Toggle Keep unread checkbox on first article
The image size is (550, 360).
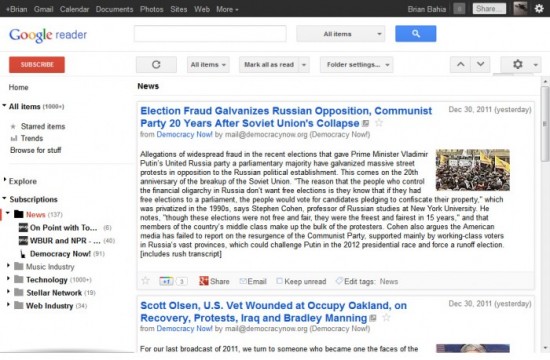tap(279, 281)
